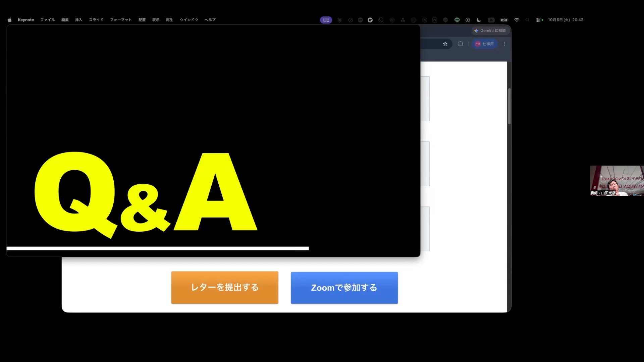The height and width of the screenshot is (362, 644).
Task: Open Spotlight search magnifier
Action: 527,20
